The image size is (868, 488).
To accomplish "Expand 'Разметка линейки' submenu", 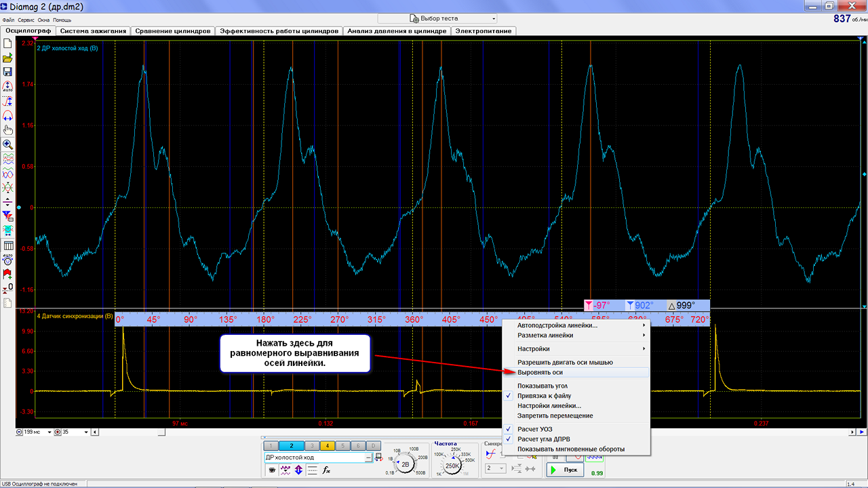I will [576, 335].
